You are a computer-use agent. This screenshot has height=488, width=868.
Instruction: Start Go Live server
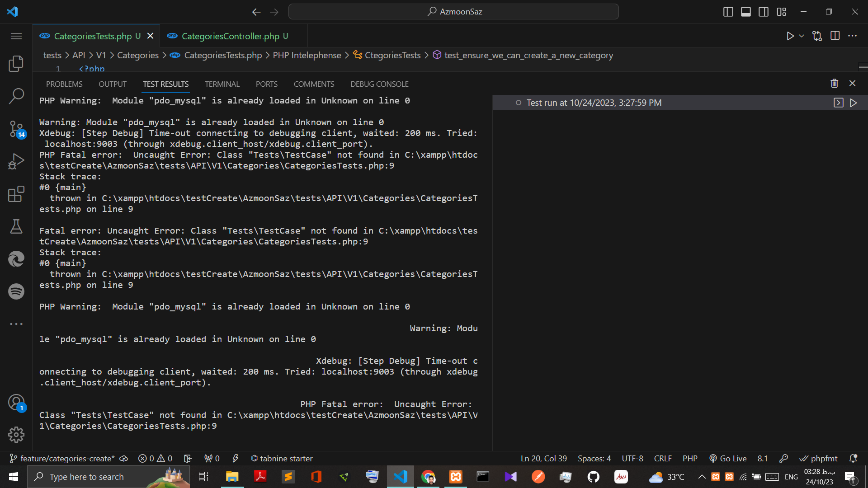[x=728, y=458]
